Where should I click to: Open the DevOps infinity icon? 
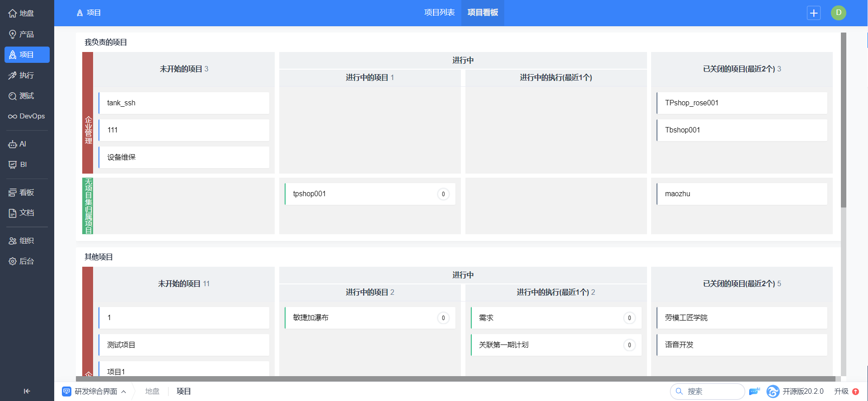(x=13, y=117)
